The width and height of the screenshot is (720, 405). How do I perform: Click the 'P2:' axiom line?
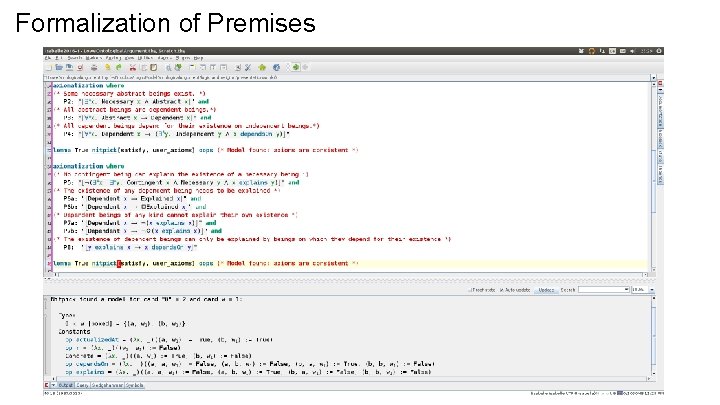pos(136,101)
